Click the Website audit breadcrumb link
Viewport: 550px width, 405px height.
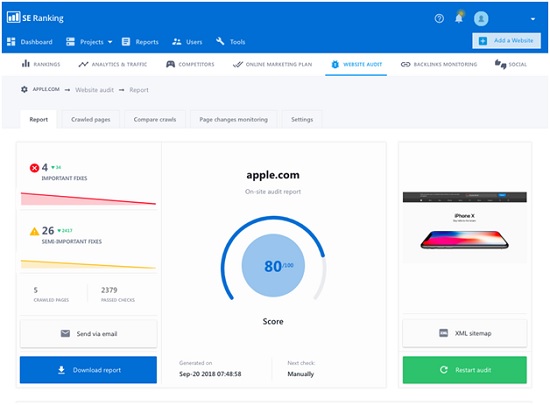click(x=94, y=90)
